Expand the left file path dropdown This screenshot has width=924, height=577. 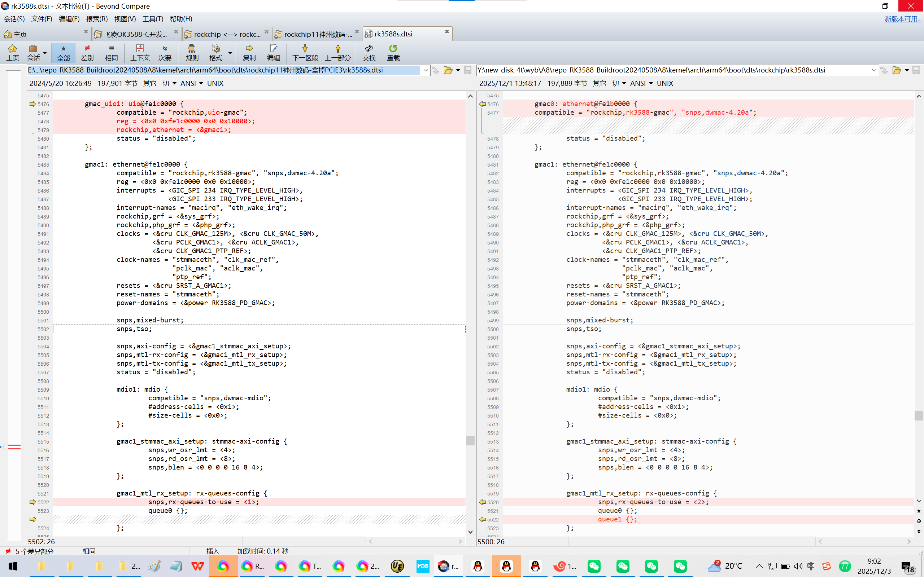[425, 70]
